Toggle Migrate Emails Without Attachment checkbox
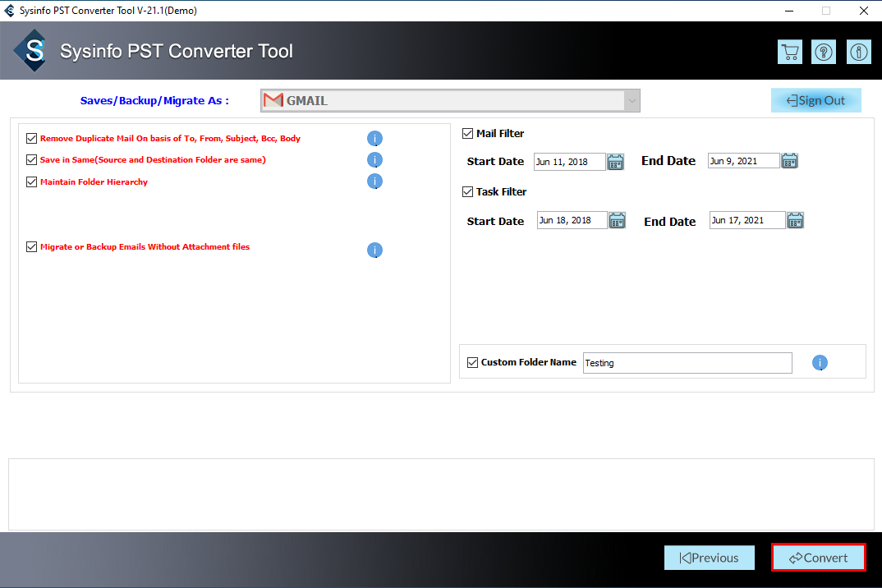The width and height of the screenshot is (882, 588). [x=31, y=247]
